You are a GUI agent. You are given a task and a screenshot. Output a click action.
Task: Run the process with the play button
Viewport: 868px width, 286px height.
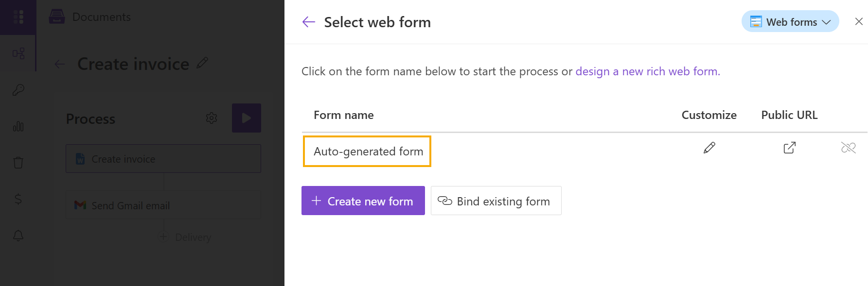pyautogui.click(x=247, y=118)
